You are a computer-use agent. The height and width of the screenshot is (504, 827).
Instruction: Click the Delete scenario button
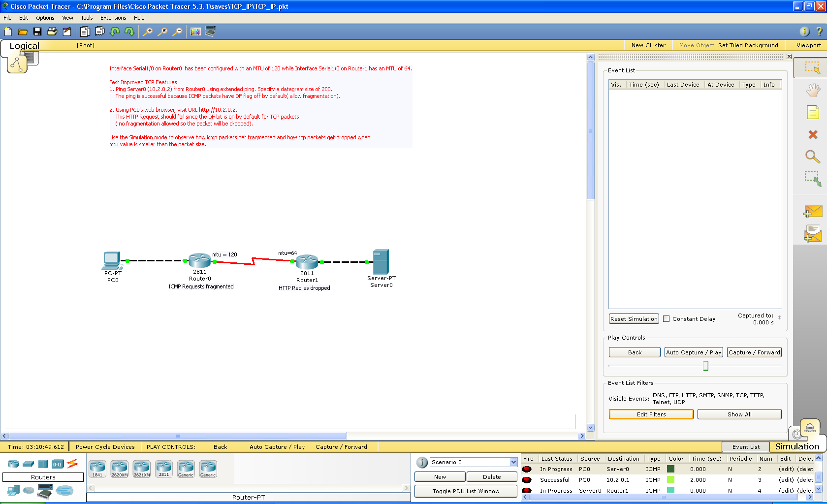[492, 477]
